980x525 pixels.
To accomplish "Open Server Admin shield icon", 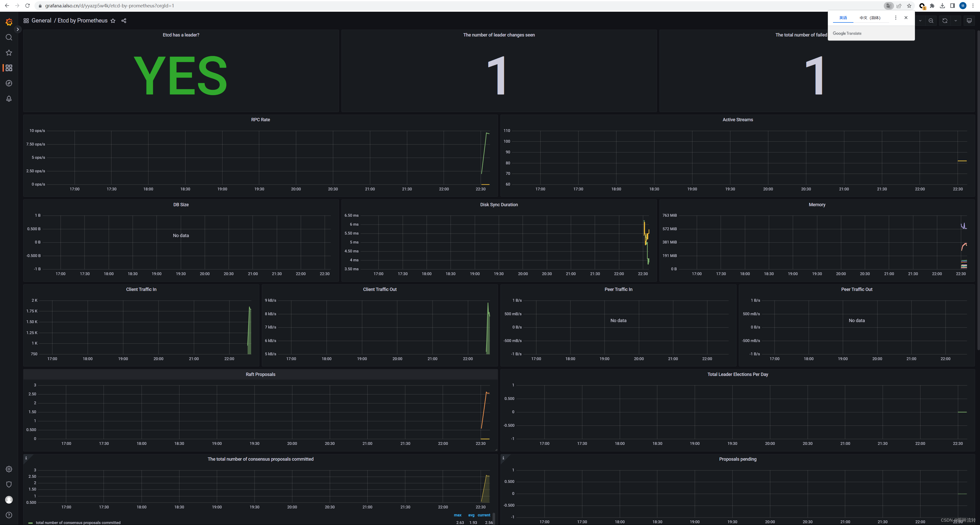I will click(x=9, y=484).
